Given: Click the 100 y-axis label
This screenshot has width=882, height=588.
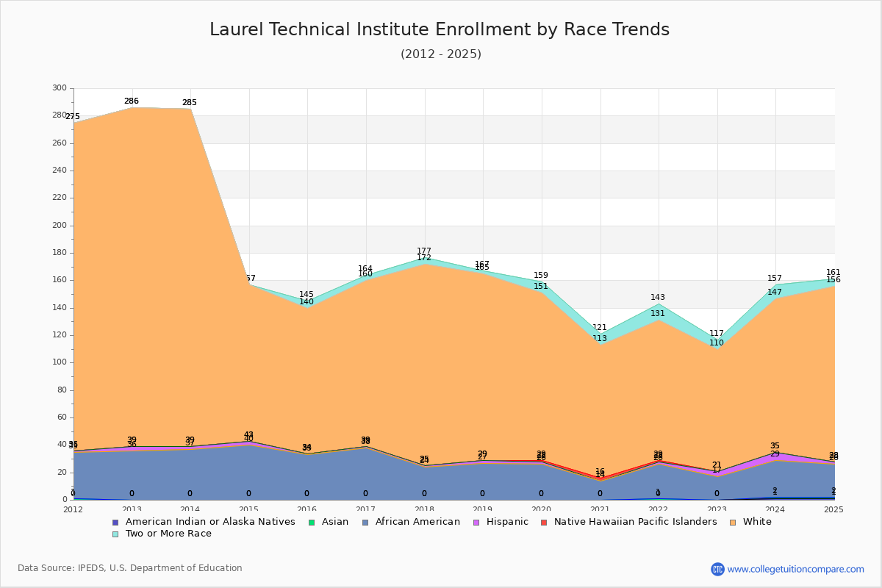Looking at the screenshot, I should pyautogui.click(x=60, y=362).
